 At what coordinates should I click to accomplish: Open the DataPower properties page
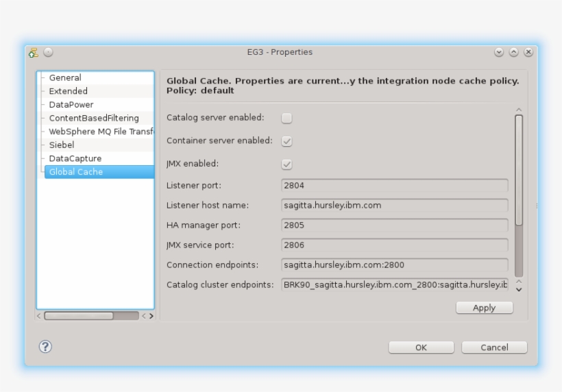tap(71, 105)
